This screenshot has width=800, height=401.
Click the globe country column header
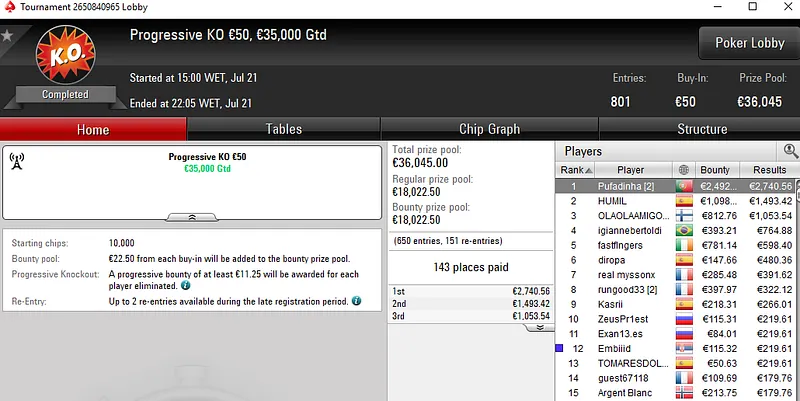(684, 170)
